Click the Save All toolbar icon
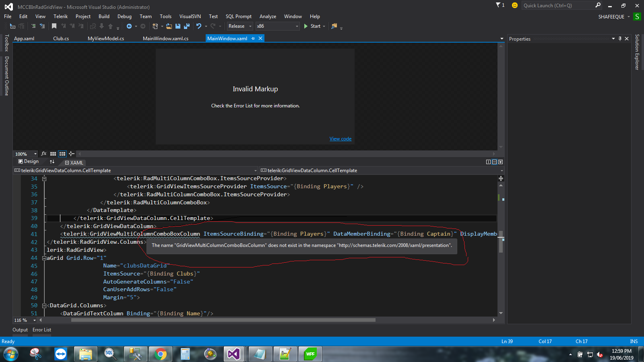644x362 pixels. point(186,26)
